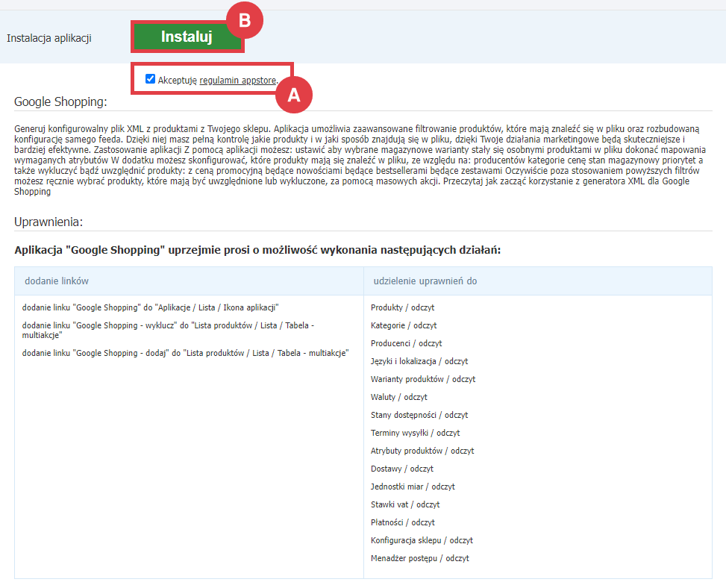Click the green Instaluj button
The width and height of the screenshot is (726, 588).
(x=187, y=37)
